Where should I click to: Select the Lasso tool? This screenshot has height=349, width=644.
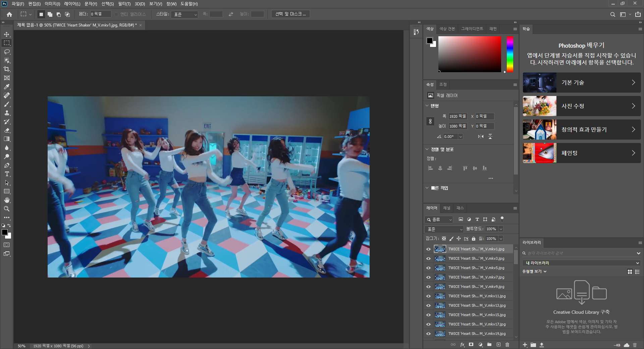(7, 52)
